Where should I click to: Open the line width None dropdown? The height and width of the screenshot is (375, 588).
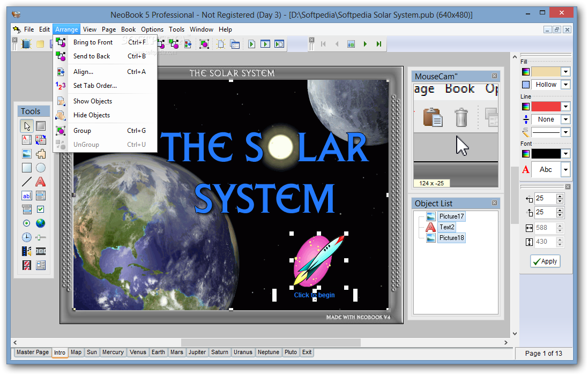(x=565, y=119)
